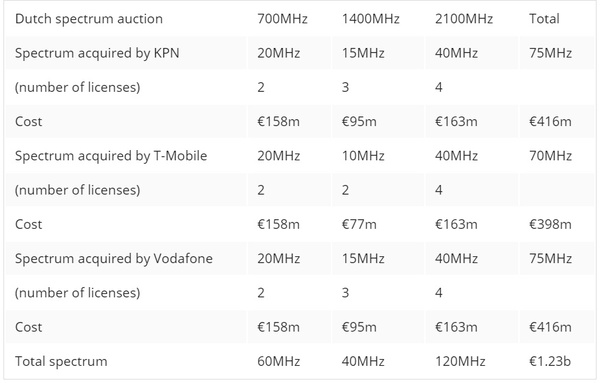This screenshot has width=600, height=383.
Task: Select the 700MHz column header
Action: (x=282, y=19)
